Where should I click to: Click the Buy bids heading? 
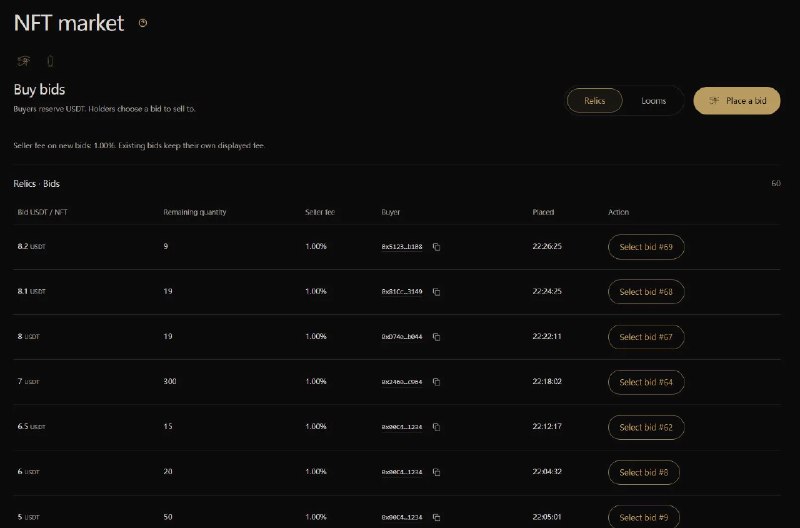click(39, 90)
